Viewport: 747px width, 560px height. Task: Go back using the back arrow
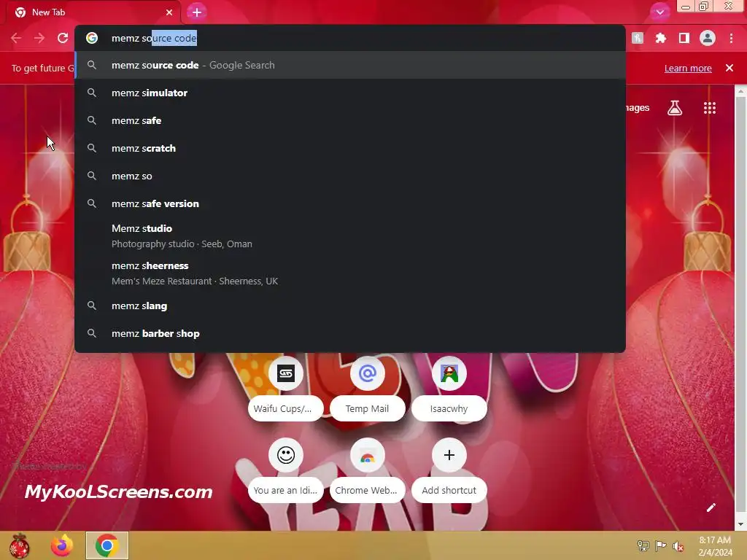pos(16,38)
